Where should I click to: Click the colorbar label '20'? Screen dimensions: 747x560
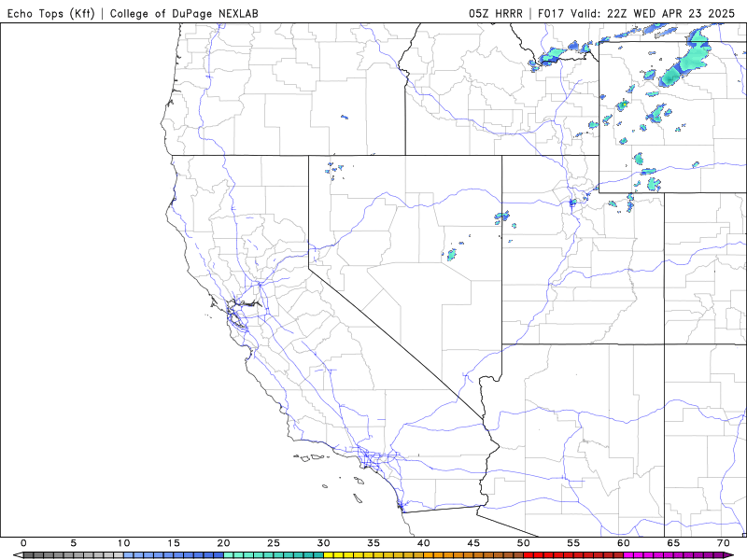tap(223, 543)
